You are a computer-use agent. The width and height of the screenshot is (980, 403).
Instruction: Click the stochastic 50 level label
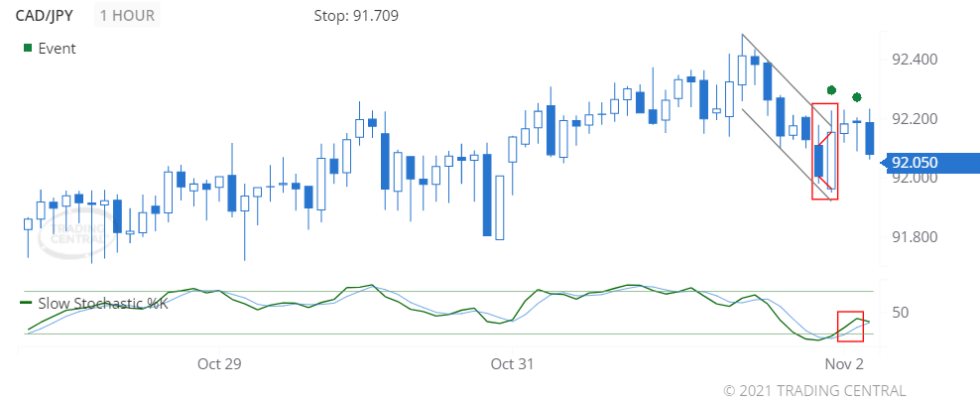click(x=902, y=313)
